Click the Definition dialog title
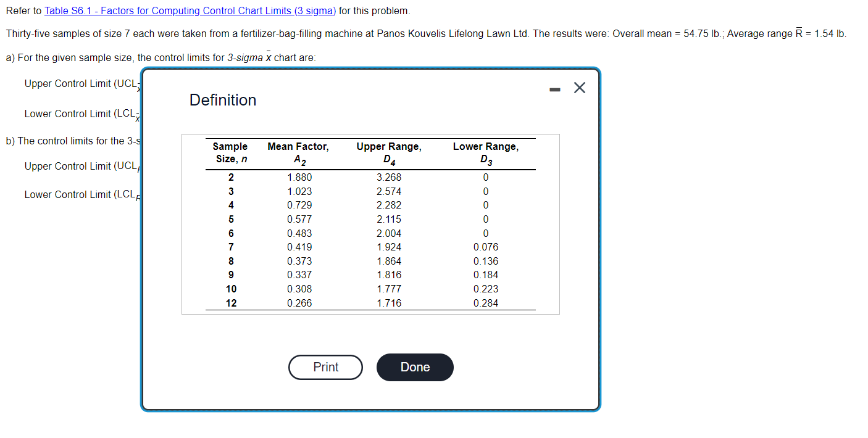This screenshot has width=868, height=438. point(222,100)
